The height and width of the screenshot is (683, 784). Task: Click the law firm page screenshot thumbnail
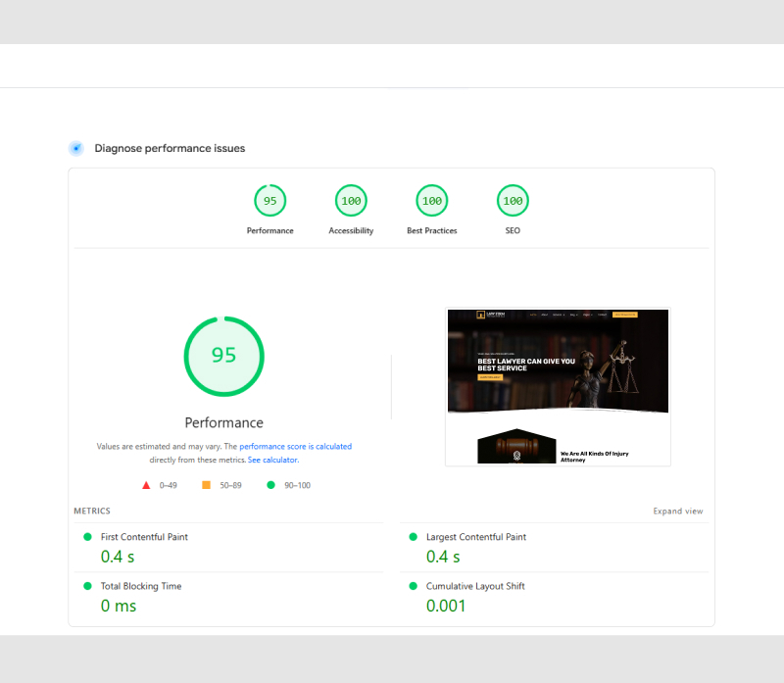558,387
